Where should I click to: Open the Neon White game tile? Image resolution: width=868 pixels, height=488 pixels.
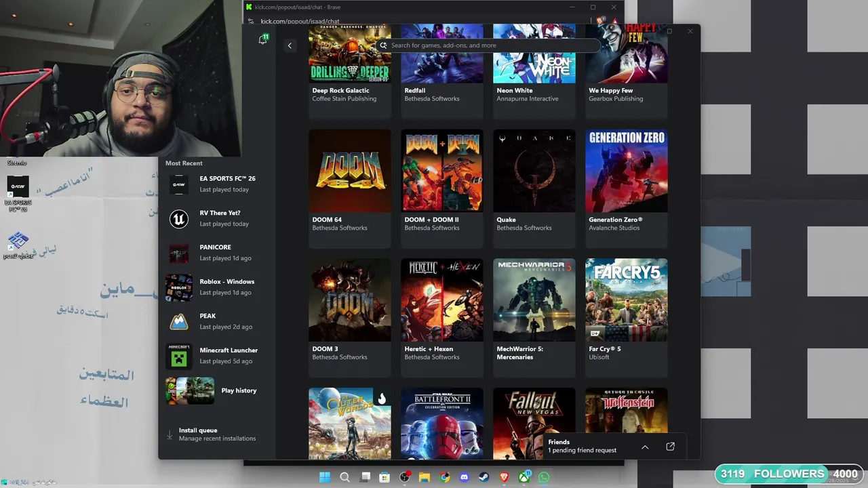pyautogui.click(x=534, y=72)
